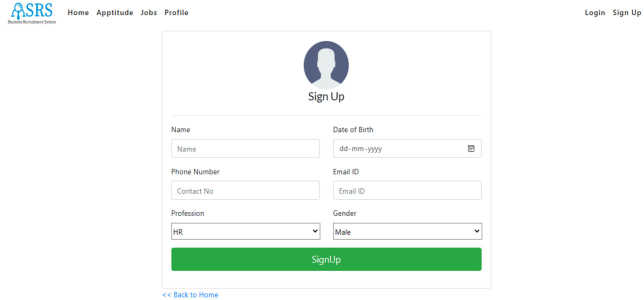The height and width of the screenshot is (300, 644).
Task: Open the Apptitude page from the navbar
Action: point(114,12)
